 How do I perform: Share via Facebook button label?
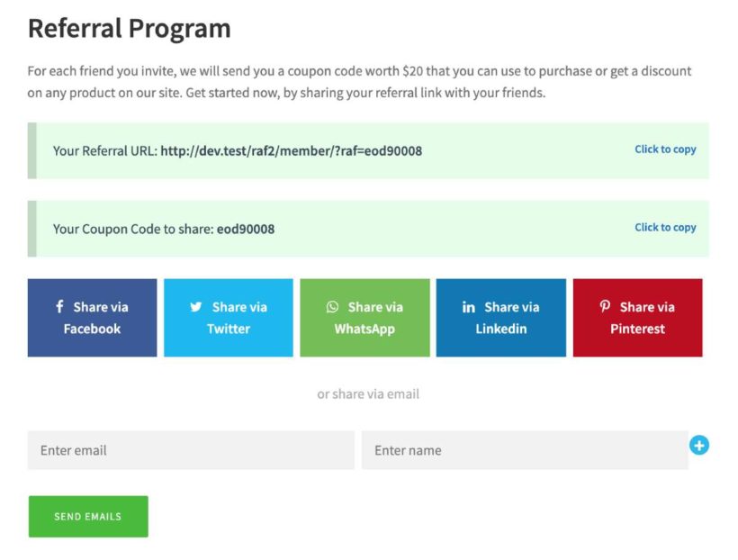[x=92, y=318]
